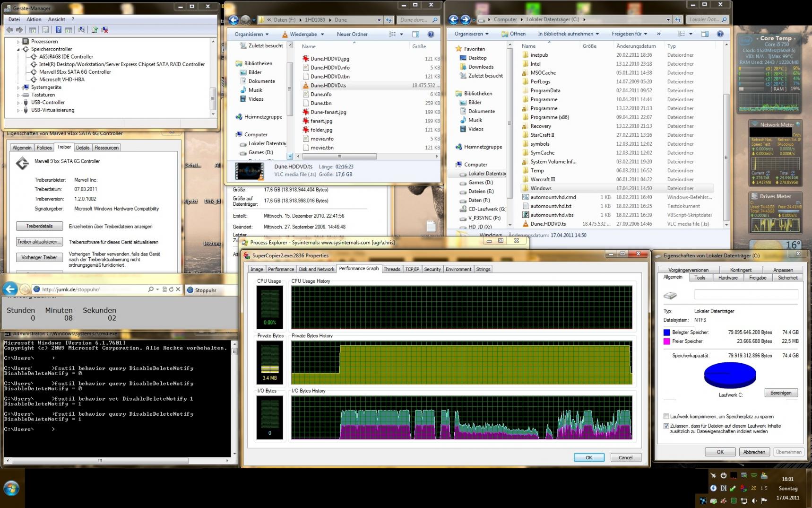The width and height of the screenshot is (812, 508).
Task: Switch to the Threads tab in SuperCopier2 properties
Action: click(392, 269)
